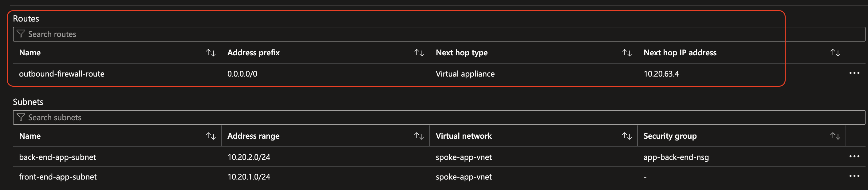The height and width of the screenshot is (190, 868).
Task: Sort subnets by Name column
Action: (210, 136)
